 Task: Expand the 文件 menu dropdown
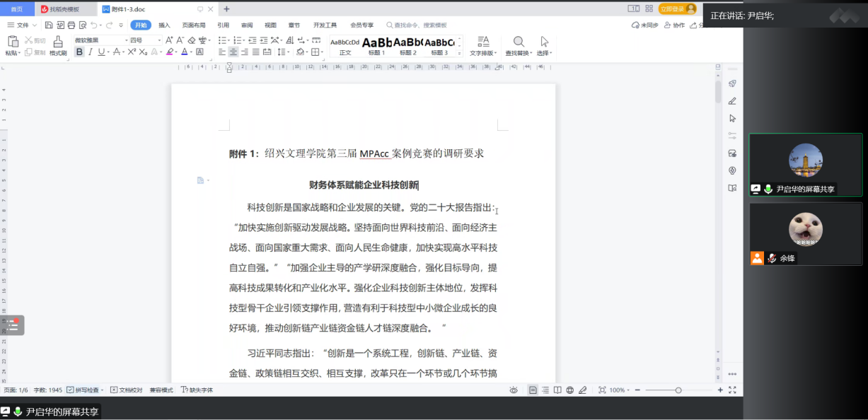23,25
